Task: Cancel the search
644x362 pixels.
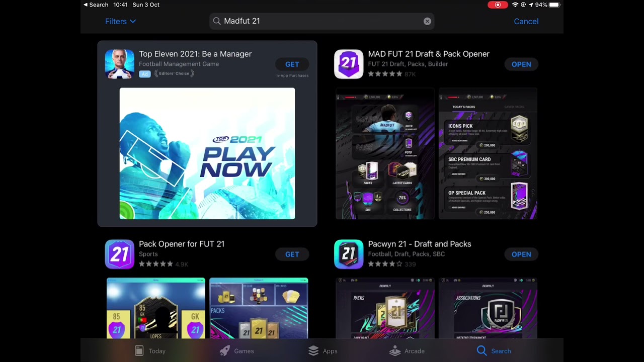Action: click(526, 21)
